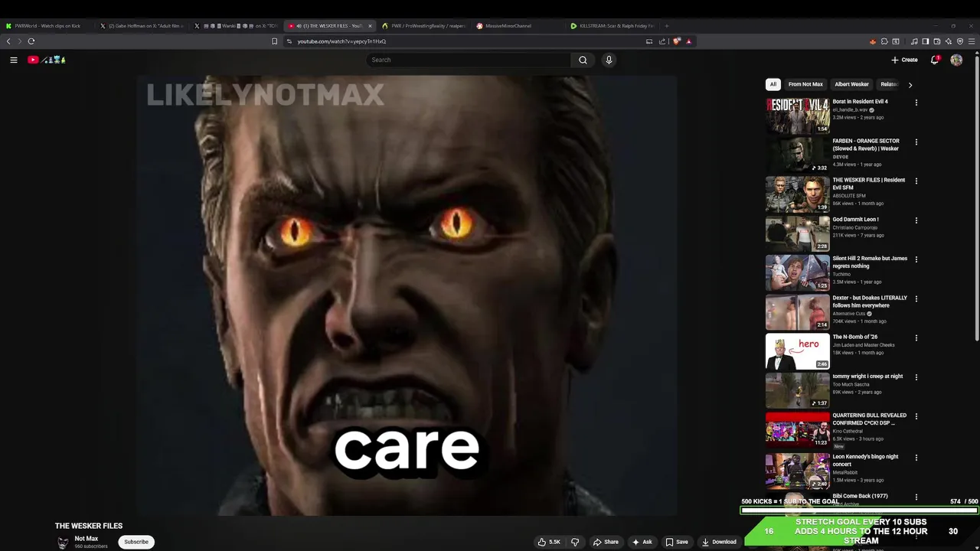This screenshot has height=551, width=980.
Task: Open options for THE WESKER FILES SFM video
Action: (916, 181)
